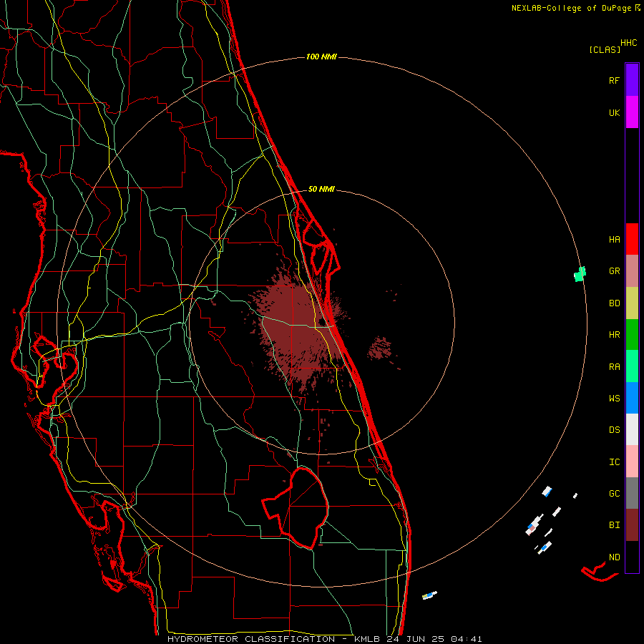The width and height of the screenshot is (644, 644).
Task: Click the "ND" legend label
Action: [x=614, y=557]
